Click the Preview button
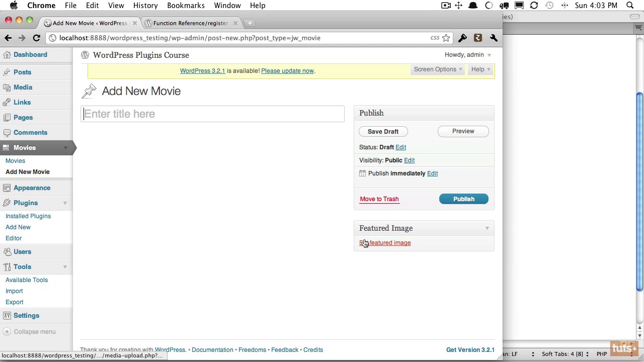Image resolution: width=644 pixels, height=362 pixels. pos(463,131)
